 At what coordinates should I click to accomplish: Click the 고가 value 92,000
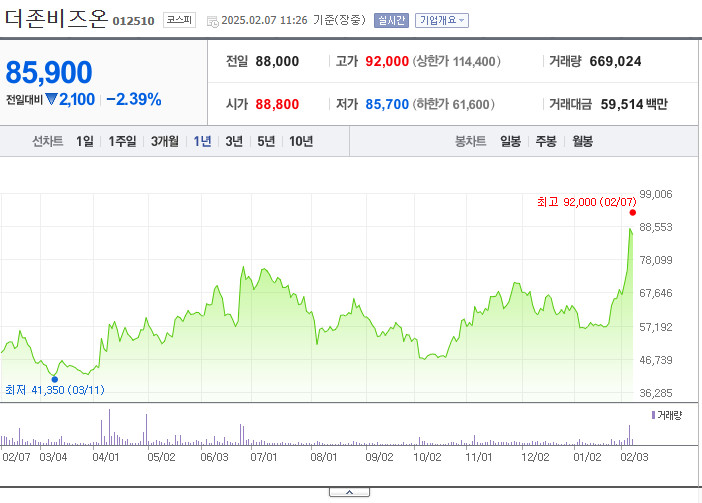(x=387, y=61)
